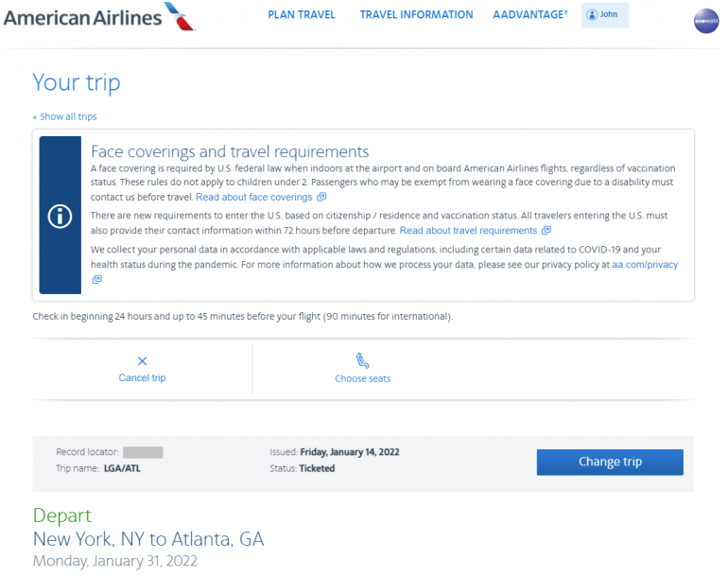Click new-window icon below aa.com/privacy link

click(x=96, y=280)
